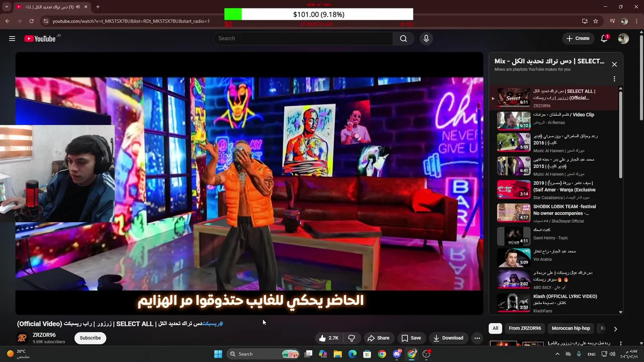
Task: Play SELECT ALL track in Mix
Action: 553,98
